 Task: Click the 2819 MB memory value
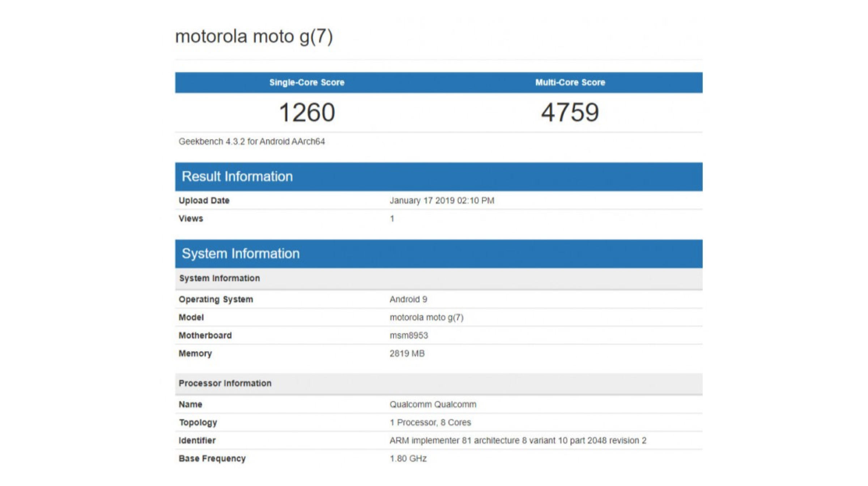(x=407, y=353)
